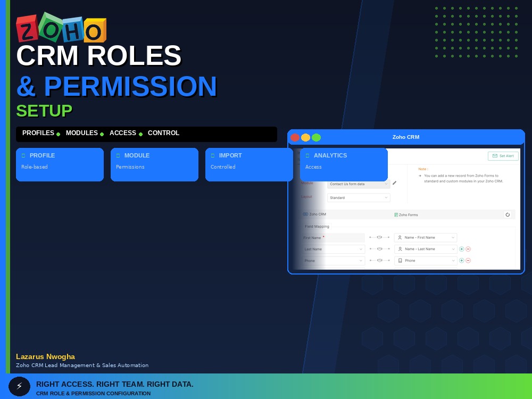
Task: Click the Zoho CRM link icon in the mapping header
Action: [305, 214]
